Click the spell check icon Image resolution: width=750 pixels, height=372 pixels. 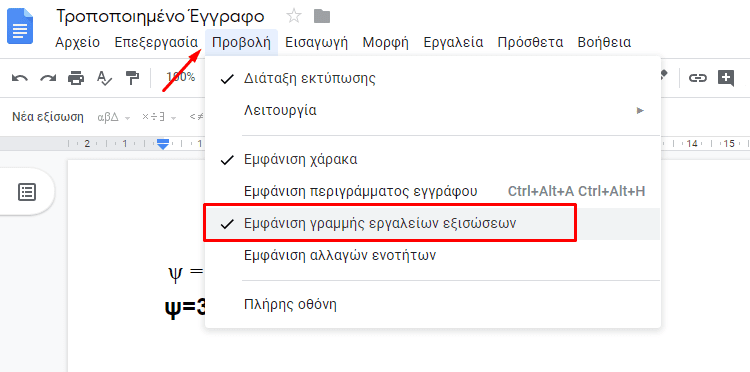(104, 77)
